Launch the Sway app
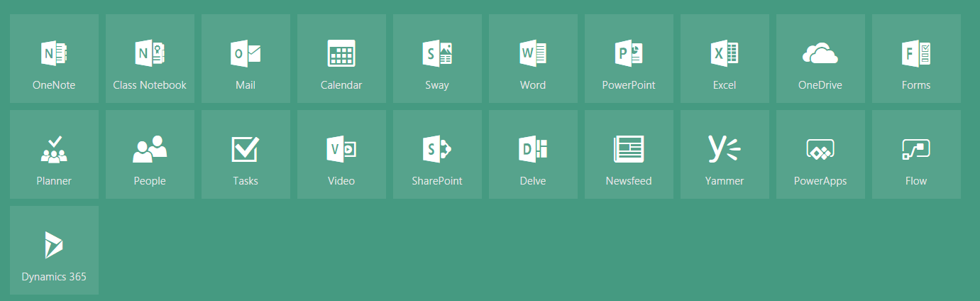The width and height of the screenshot is (980, 301). tap(437, 58)
